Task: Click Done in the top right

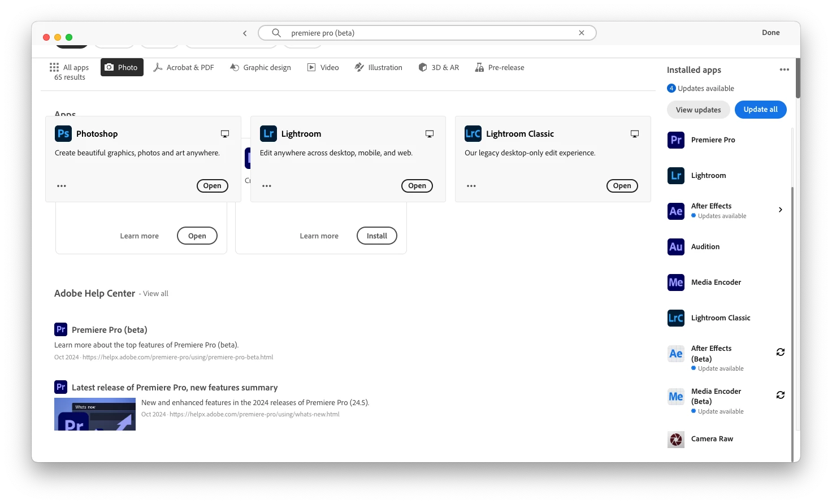Action: pos(770,33)
